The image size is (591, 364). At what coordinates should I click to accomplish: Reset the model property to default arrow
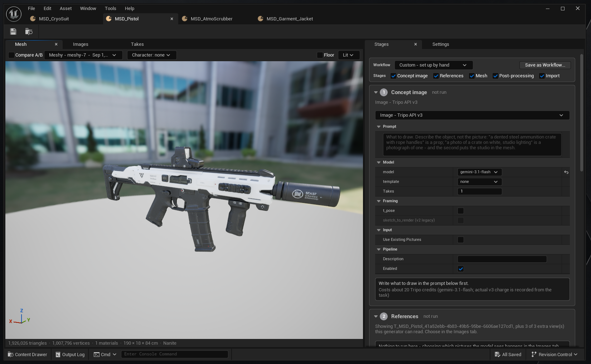pyautogui.click(x=566, y=172)
